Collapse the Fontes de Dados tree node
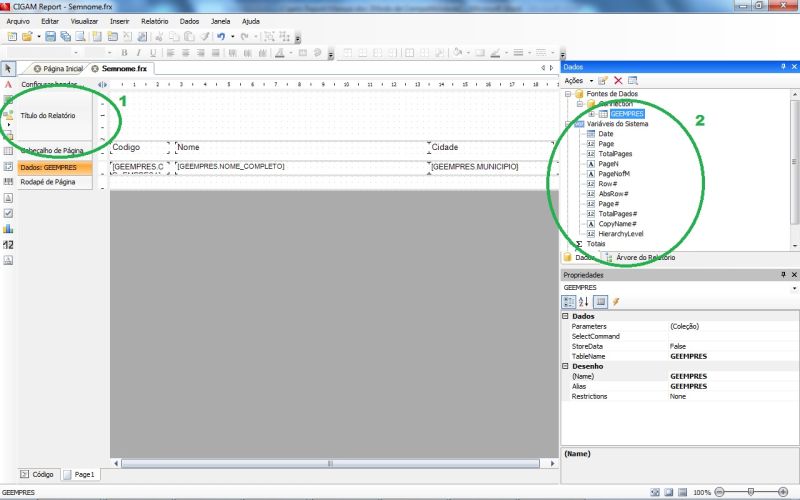The height and width of the screenshot is (500, 800). click(x=567, y=94)
